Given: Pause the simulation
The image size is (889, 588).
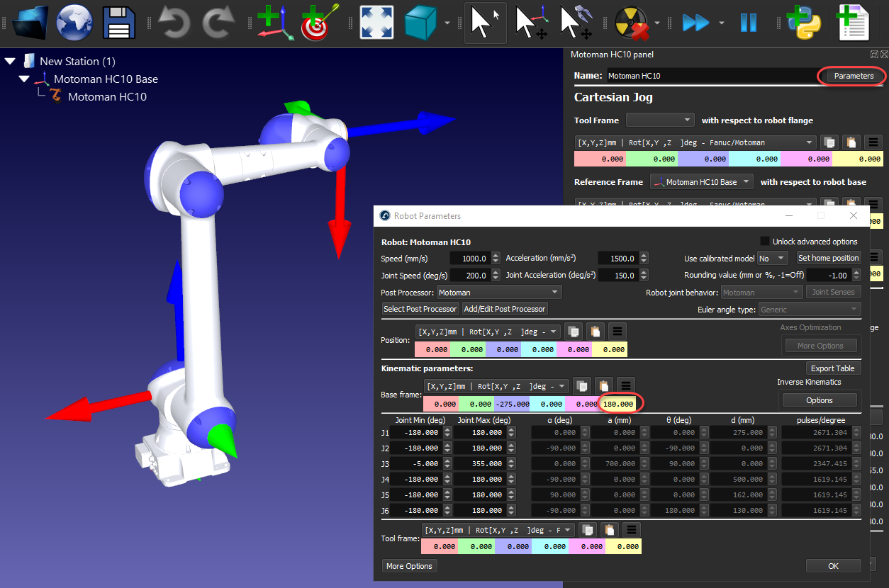Looking at the screenshot, I should coord(749,22).
